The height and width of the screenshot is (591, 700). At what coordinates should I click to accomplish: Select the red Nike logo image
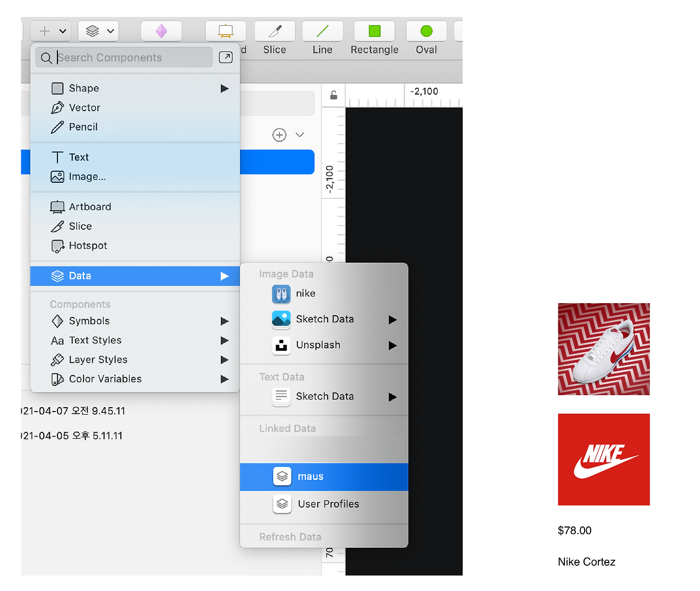[x=604, y=460]
